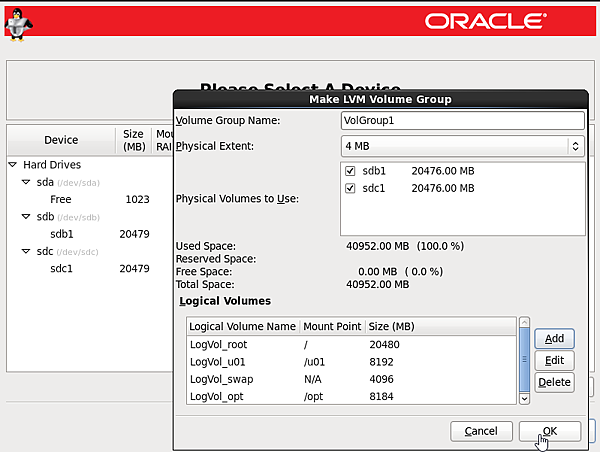600x452 pixels.
Task: Uncheck the sdb1 physical volume checkbox
Action: point(350,171)
